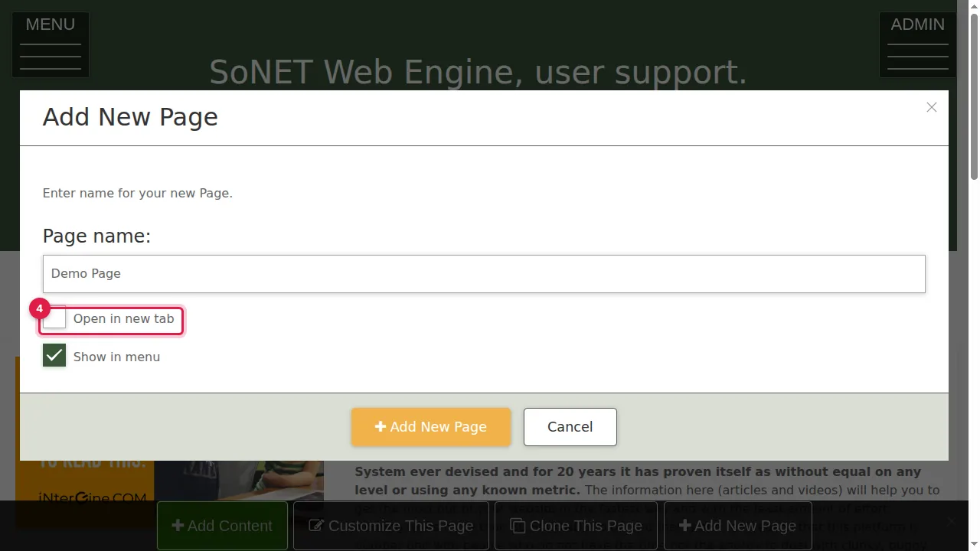Screen dimensions: 980x551
Task: Confirm with orange Add New Page button
Action: 431,427
